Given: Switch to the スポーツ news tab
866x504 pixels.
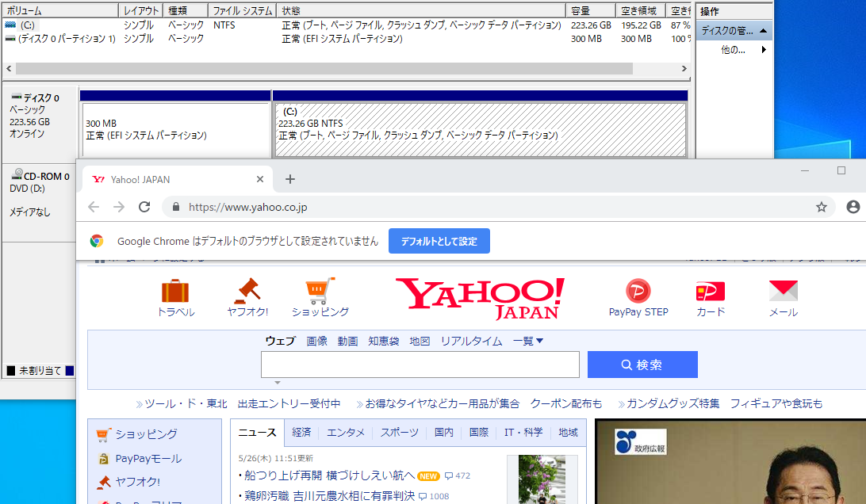Looking at the screenshot, I should [400, 432].
